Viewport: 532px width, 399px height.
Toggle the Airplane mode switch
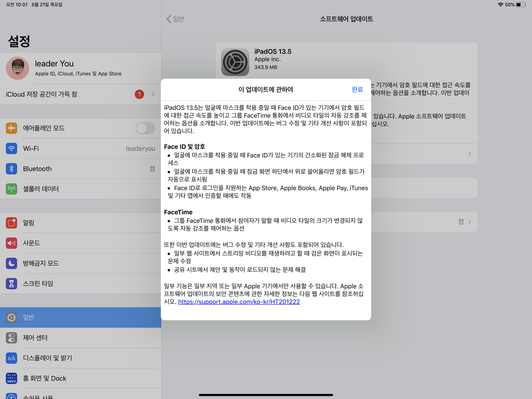click(x=145, y=128)
